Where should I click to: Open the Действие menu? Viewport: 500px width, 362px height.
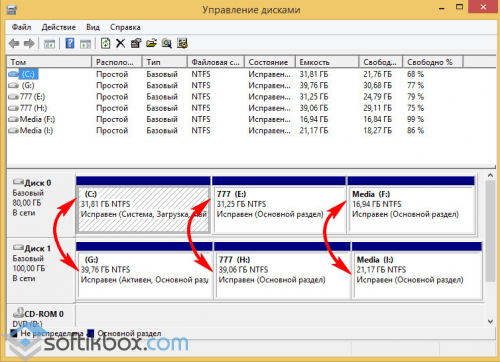pos(59,27)
